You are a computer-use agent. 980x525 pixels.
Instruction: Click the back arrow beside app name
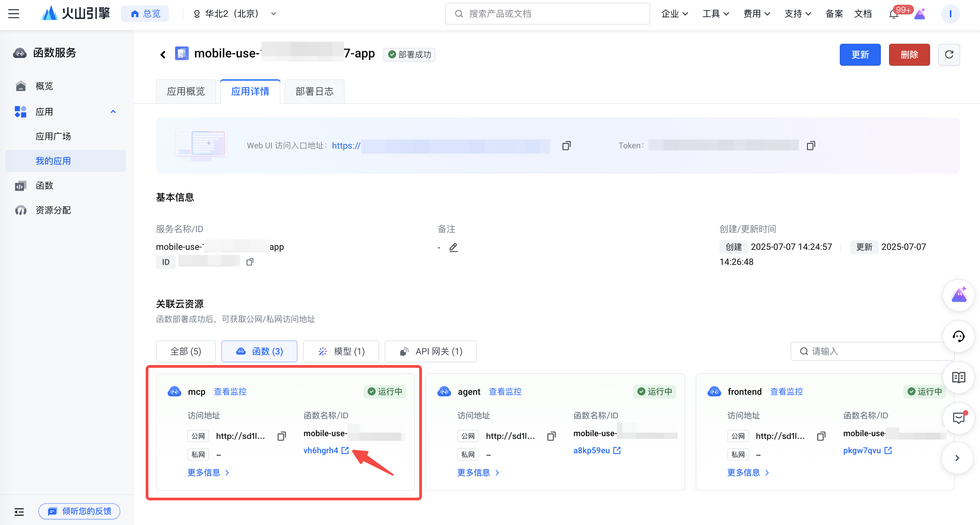163,54
